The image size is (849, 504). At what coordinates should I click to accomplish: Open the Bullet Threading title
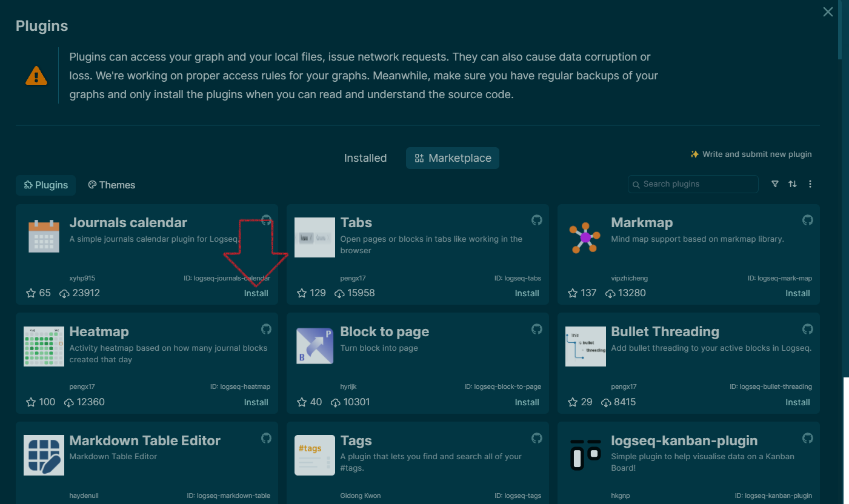click(x=665, y=332)
